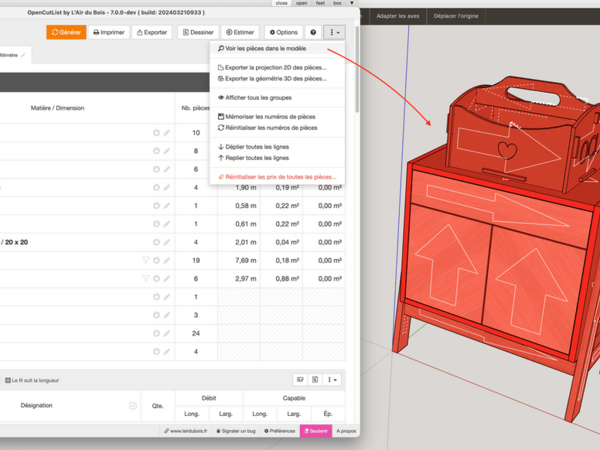This screenshot has height=450, width=600.
Task: Click 'Réinitialiser les prix de toutes les pièces'
Action: [280, 177]
